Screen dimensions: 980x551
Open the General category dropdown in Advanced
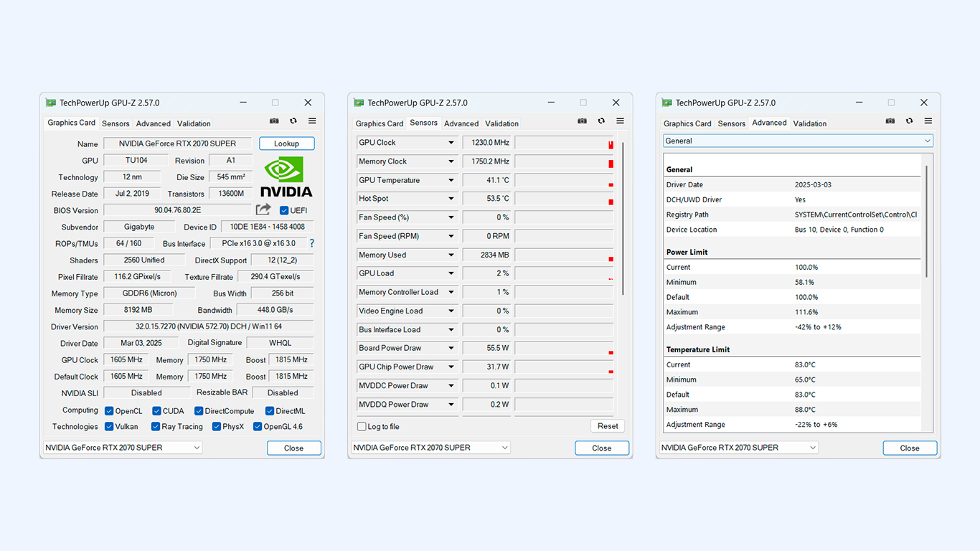(798, 141)
